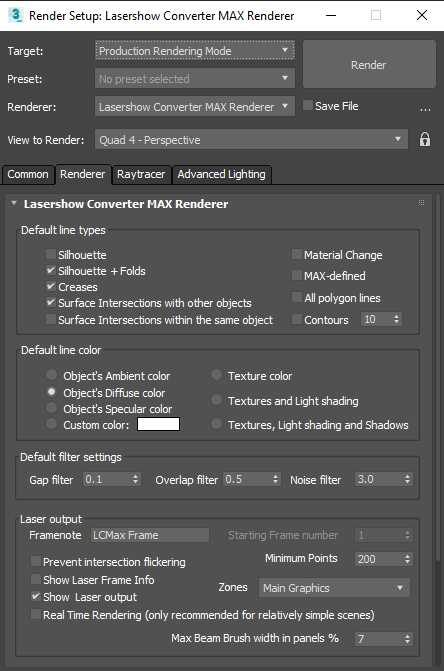This screenshot has width=444, height=671.
Task: Click the vertical scrollbar of the rollout panel
Action: (438, 377)
